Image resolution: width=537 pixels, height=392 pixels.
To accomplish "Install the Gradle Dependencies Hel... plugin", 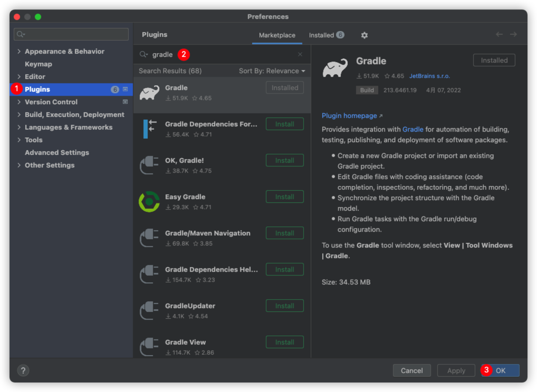I will click(285, 269).
